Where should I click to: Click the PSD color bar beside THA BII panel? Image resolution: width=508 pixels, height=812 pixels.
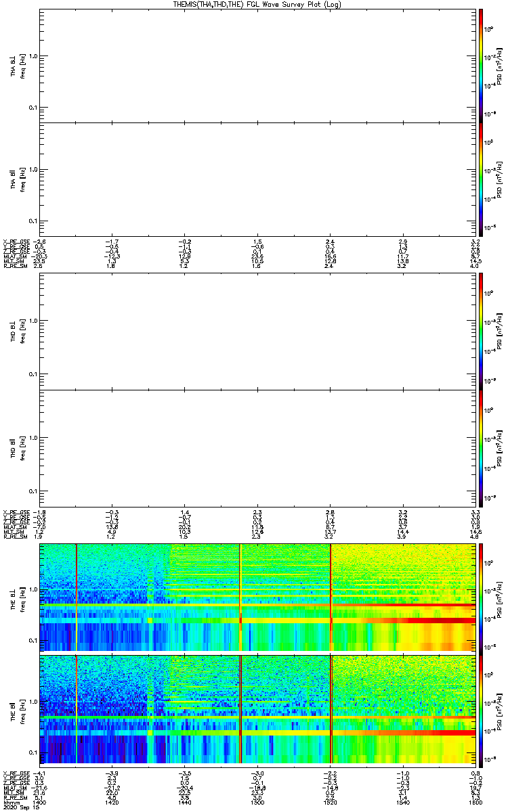[481, 180]
